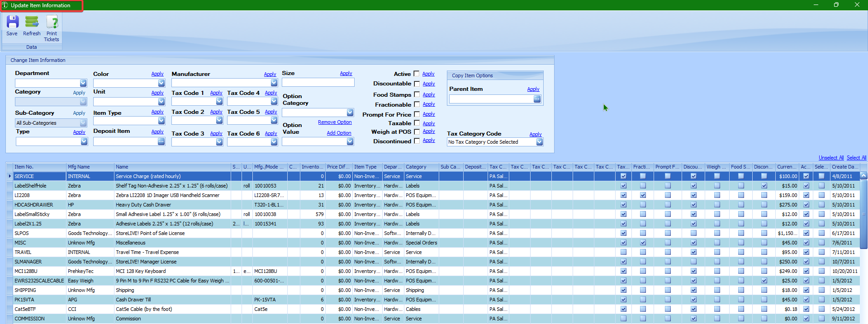Image resolution: width=868 pixels, height=324 pixels.
Task: Open Parent Item browse button
Action: 537,99
